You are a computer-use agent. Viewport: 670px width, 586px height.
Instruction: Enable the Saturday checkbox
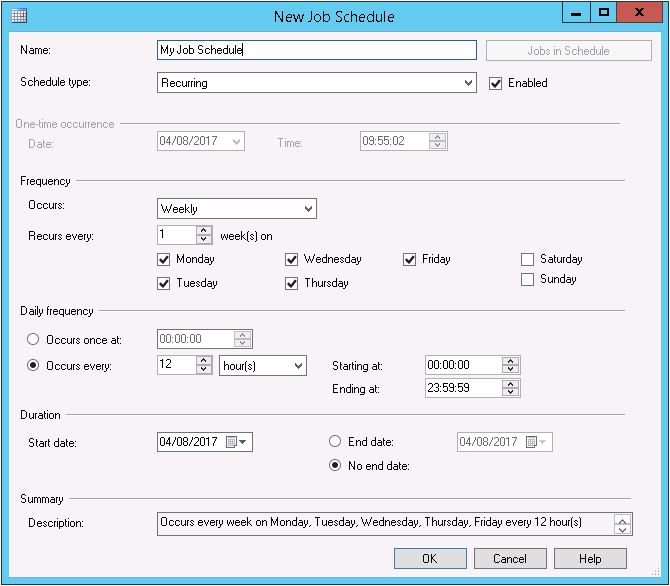527,259
